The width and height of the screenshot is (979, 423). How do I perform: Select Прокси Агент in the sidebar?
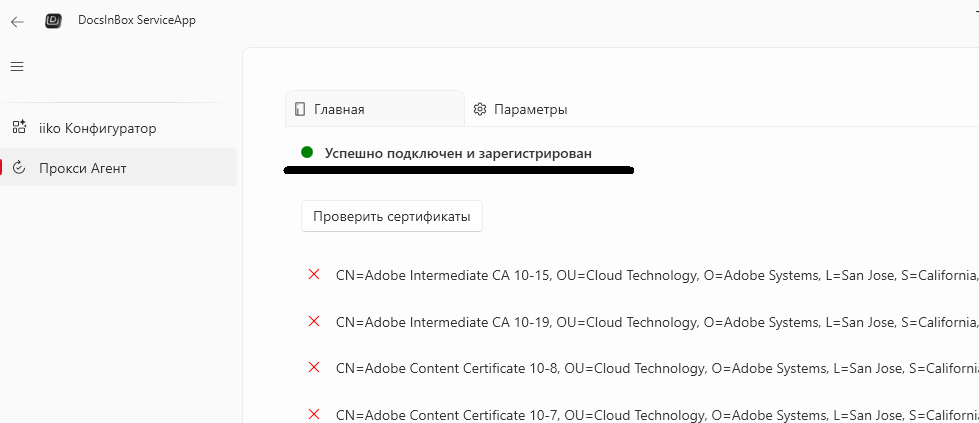coord(83,168)
